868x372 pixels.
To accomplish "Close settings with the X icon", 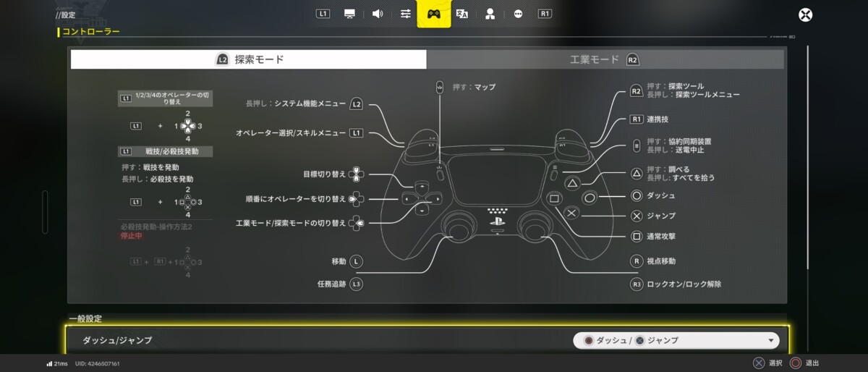I will coord(805,14).
